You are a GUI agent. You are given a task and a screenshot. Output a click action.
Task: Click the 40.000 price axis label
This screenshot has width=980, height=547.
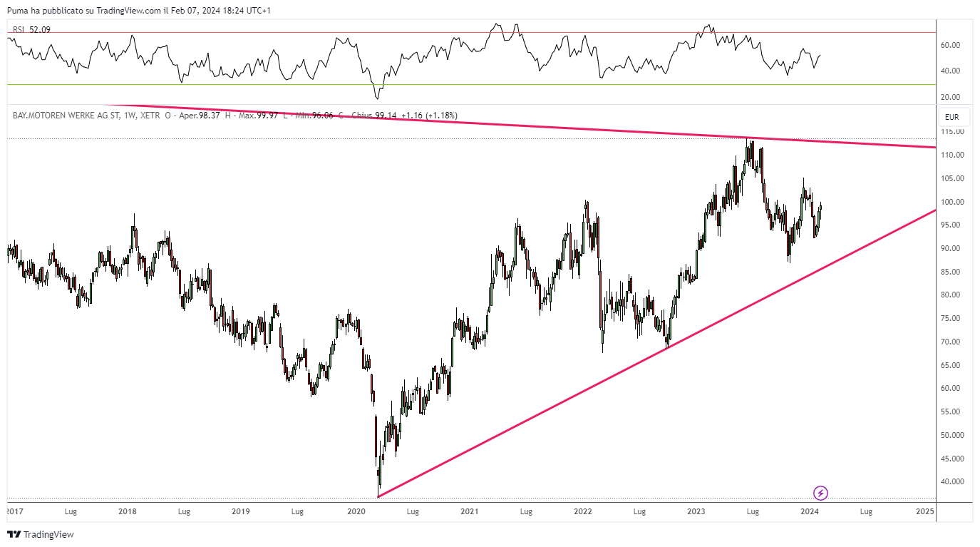click(x=953, y=481)
